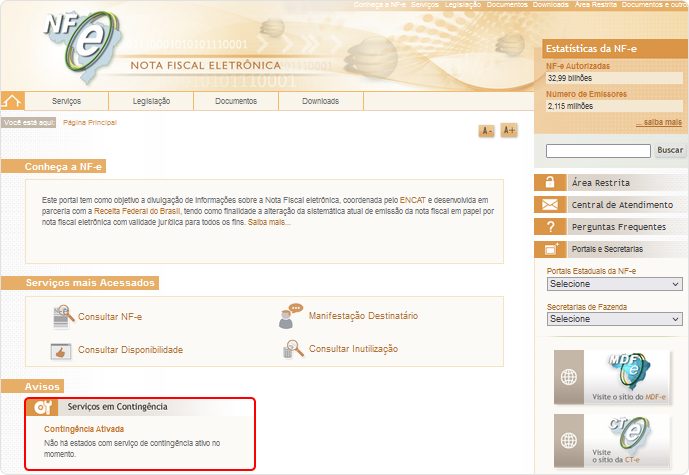Click the Consultar Disponibilidade thumbs-up icon
689x475 pixels.
(61, 351)
